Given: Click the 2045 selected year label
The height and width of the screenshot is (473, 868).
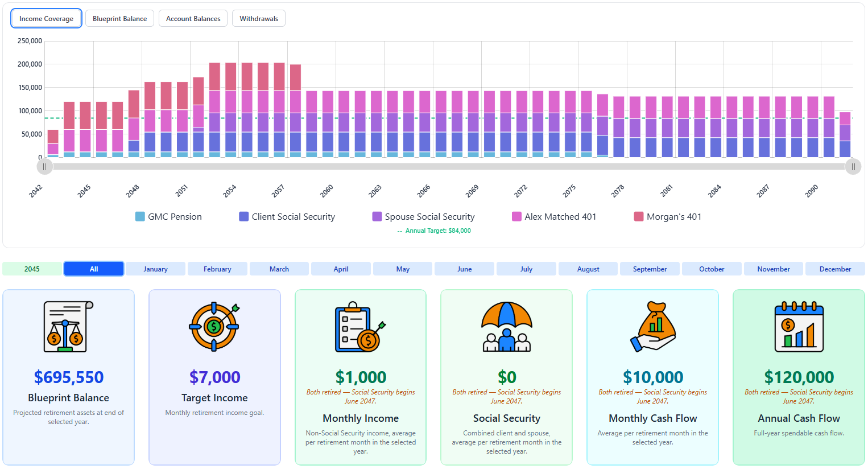Looking at the screenshot, I should [x=32, y=269].
